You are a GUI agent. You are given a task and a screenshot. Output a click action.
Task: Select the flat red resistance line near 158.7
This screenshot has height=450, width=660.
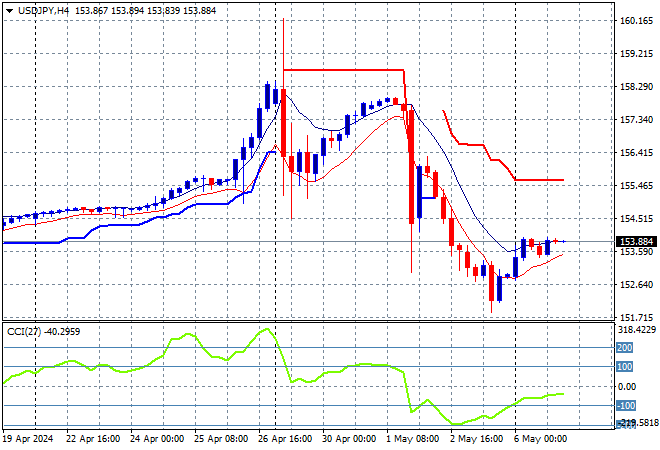pyautogui.click(x=343, y=70)
